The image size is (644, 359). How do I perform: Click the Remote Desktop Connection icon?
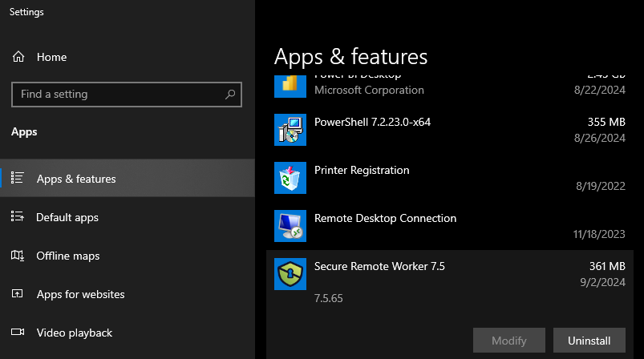290,226
